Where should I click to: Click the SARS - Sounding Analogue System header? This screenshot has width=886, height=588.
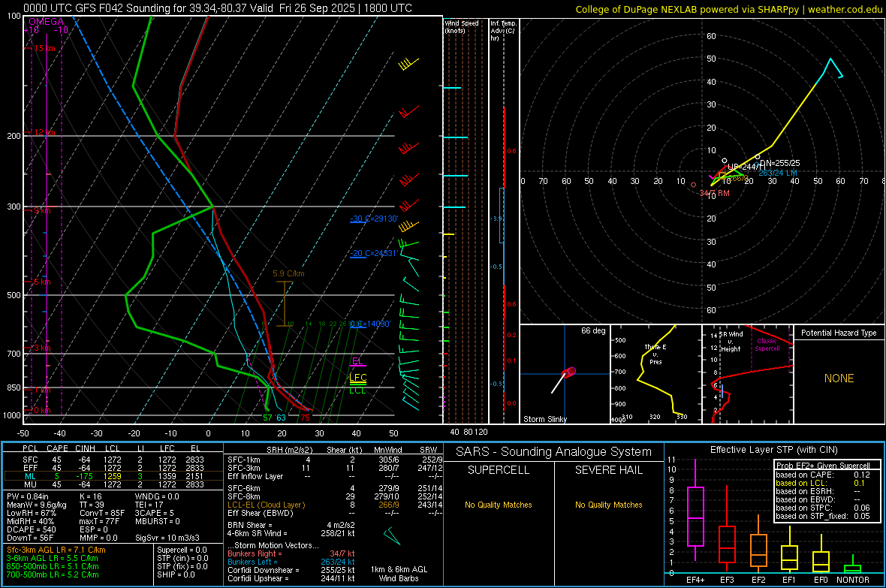554,452
